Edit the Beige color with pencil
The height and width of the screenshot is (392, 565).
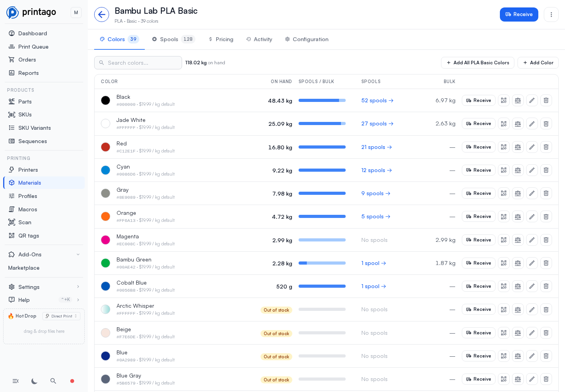(532, 333)
